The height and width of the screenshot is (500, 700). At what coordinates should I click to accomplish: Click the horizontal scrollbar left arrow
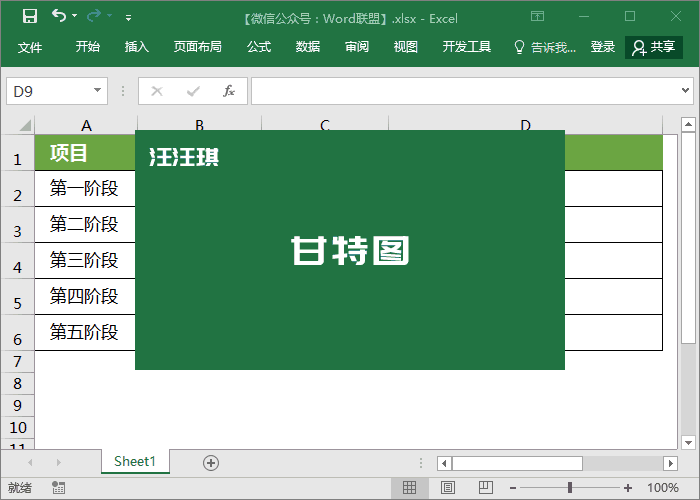pyautogui.click(x=444, y=463)
